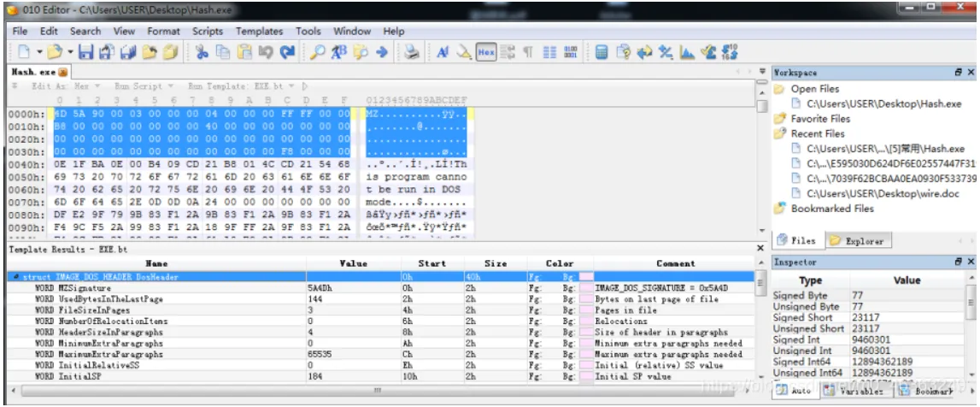Click the Bg color swatch of FileSizeInPages row
980x407 pixels.
pyautogui.click(x=585, y=310)
